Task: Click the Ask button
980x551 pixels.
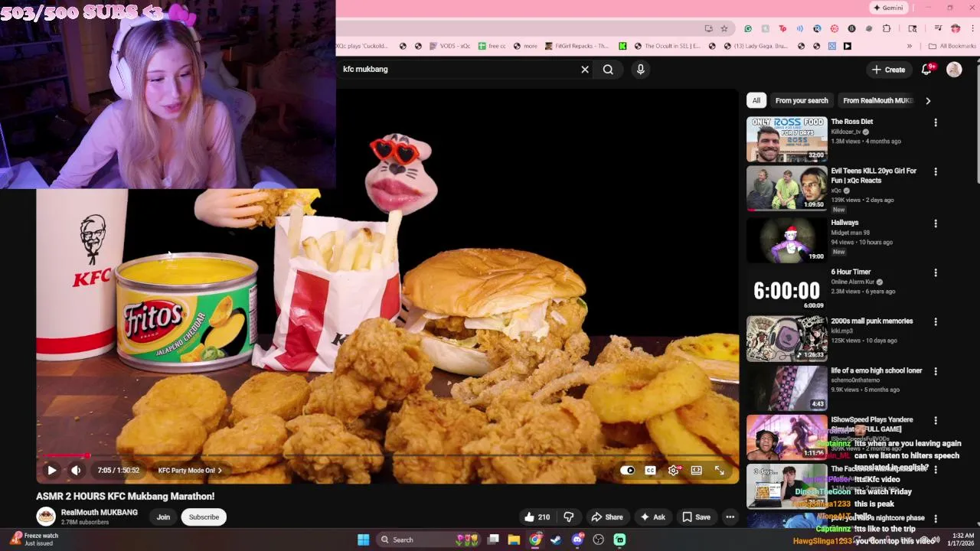Action: click(x=652, y=517)
